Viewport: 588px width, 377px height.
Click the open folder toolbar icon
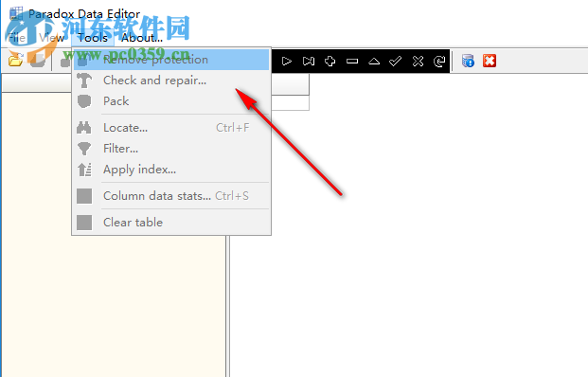(16, 60)
